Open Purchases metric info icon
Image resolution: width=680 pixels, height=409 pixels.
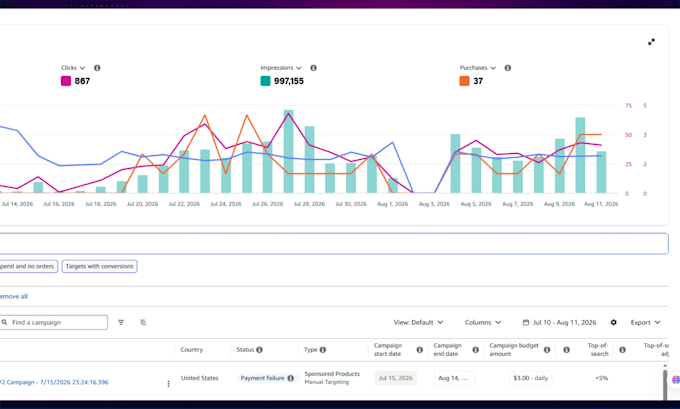coord(507,68)
